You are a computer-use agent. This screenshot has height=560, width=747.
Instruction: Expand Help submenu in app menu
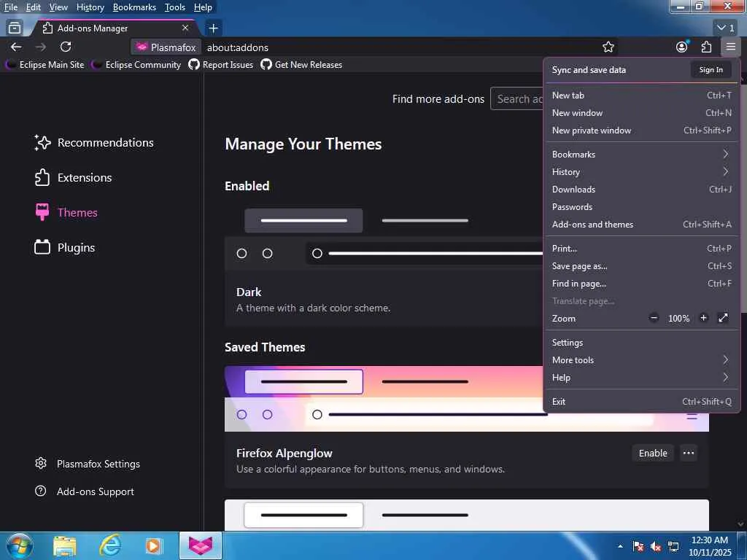(x=640, y=378)
